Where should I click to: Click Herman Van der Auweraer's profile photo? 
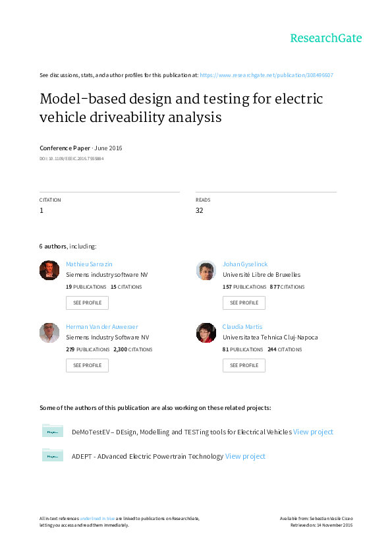tap(49, 332)
